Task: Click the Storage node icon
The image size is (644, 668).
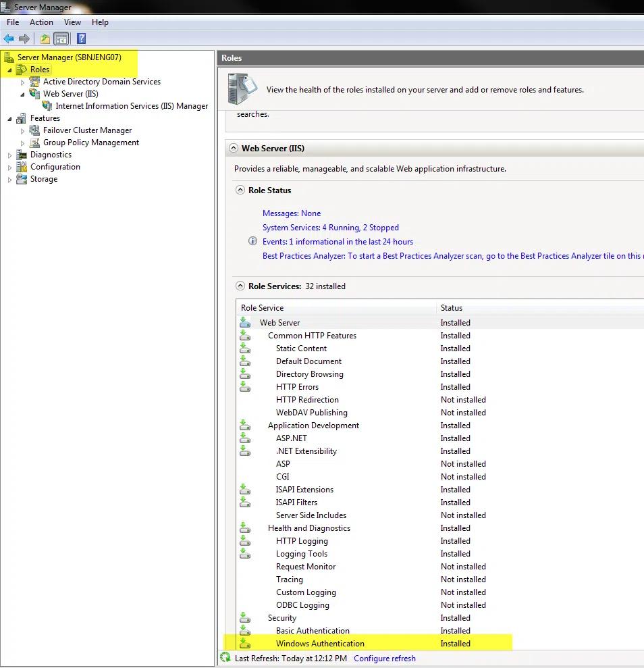Action: [x=22, y=180]
